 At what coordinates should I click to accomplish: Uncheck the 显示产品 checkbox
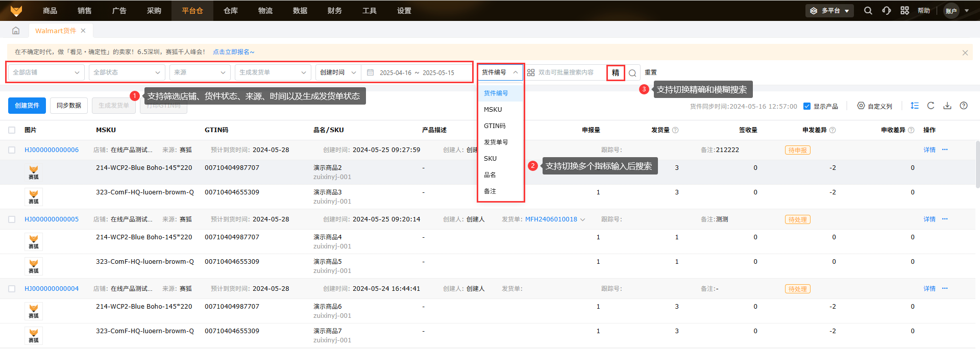[807, 106]
